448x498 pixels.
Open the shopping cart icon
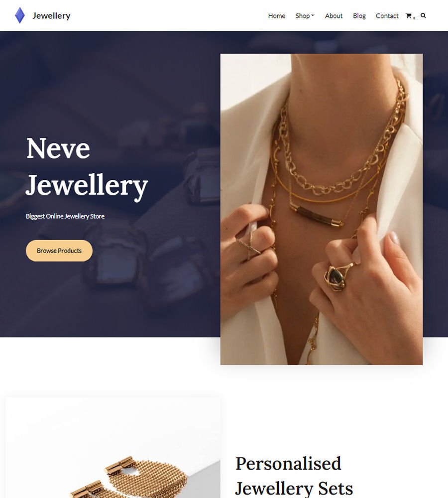[x=408, y=15]
